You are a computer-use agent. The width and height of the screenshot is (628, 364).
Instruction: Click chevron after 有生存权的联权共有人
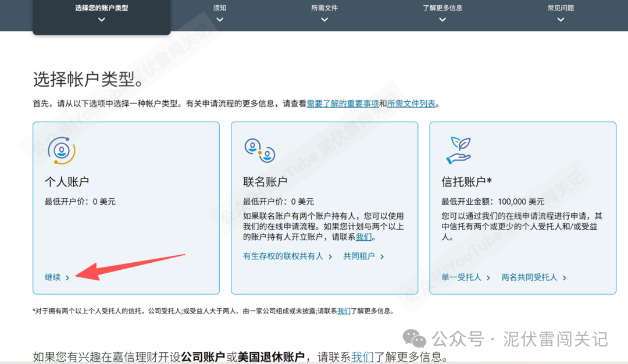click(x=330, y=256)
